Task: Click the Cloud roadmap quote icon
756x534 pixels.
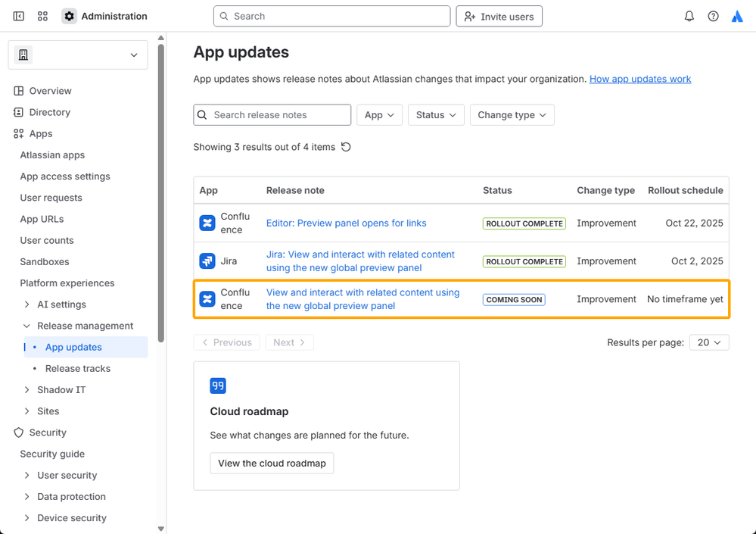Action: tap(218, 386)
